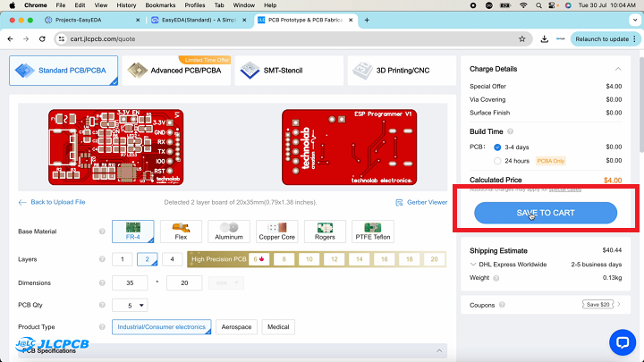
Task: Select 6 layer high precision option
Action: [258, 259]
